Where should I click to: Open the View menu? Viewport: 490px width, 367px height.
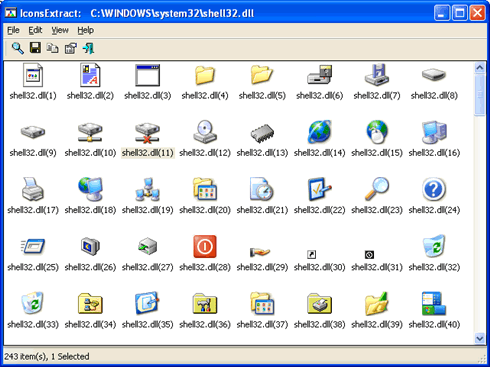click(x=60, y=30)
